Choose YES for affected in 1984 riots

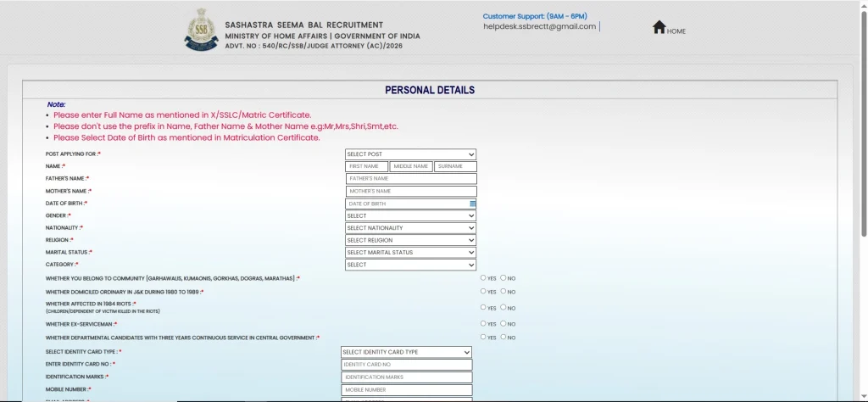[483, 307]
